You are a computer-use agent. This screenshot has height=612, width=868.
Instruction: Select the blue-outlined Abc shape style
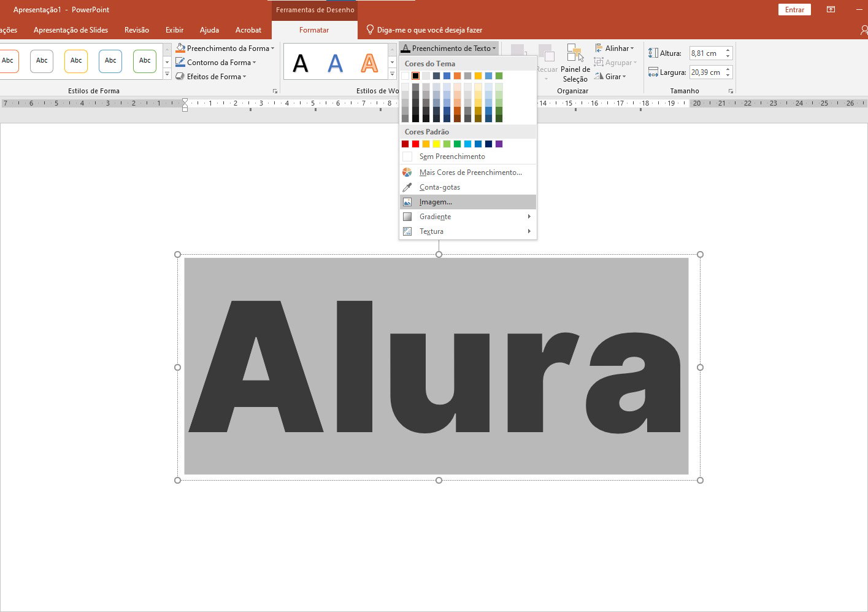pos(110,61)
